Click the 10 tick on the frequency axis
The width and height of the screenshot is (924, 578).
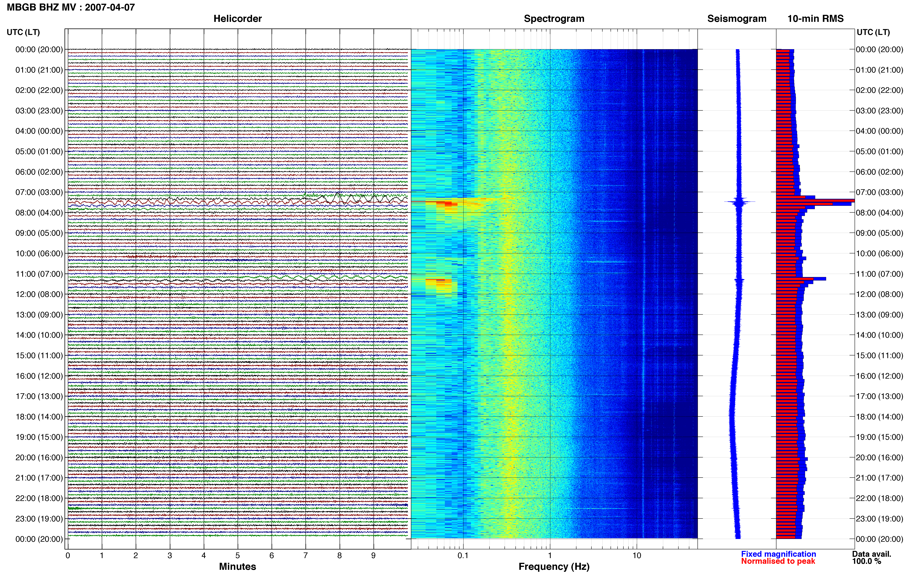[x=636, y=555]
